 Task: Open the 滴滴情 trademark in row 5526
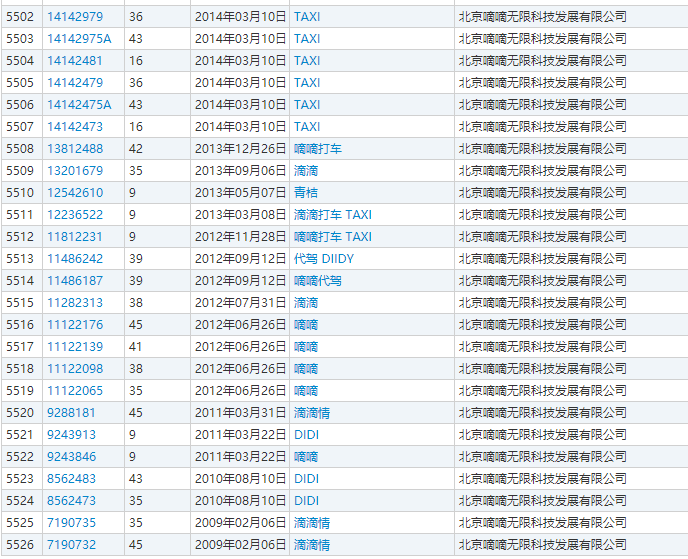312,545
